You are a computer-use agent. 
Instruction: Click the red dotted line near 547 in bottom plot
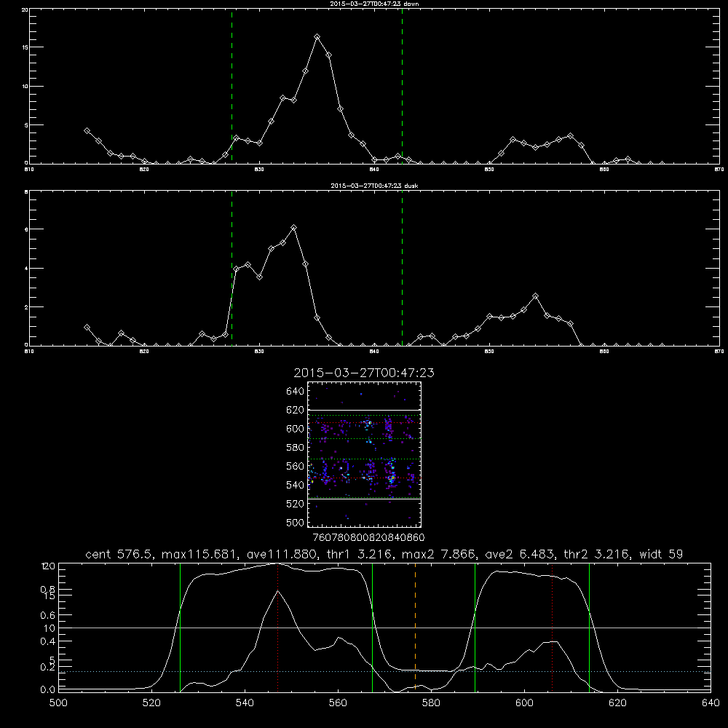(x=277, y=628)
